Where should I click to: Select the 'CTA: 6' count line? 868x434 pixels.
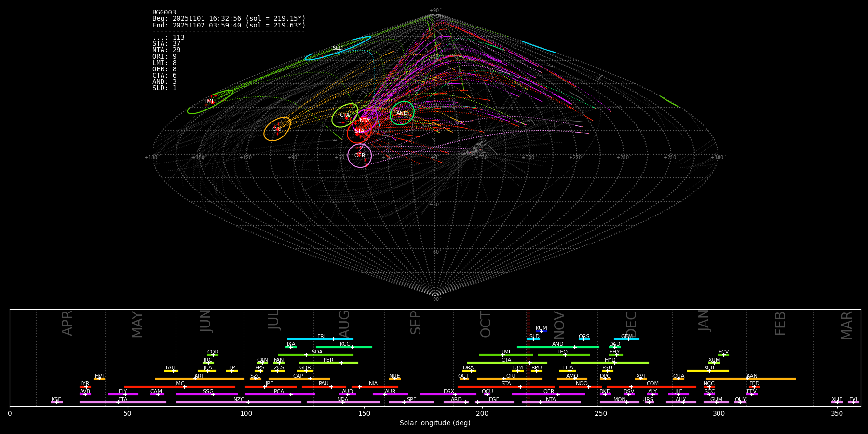164,75
